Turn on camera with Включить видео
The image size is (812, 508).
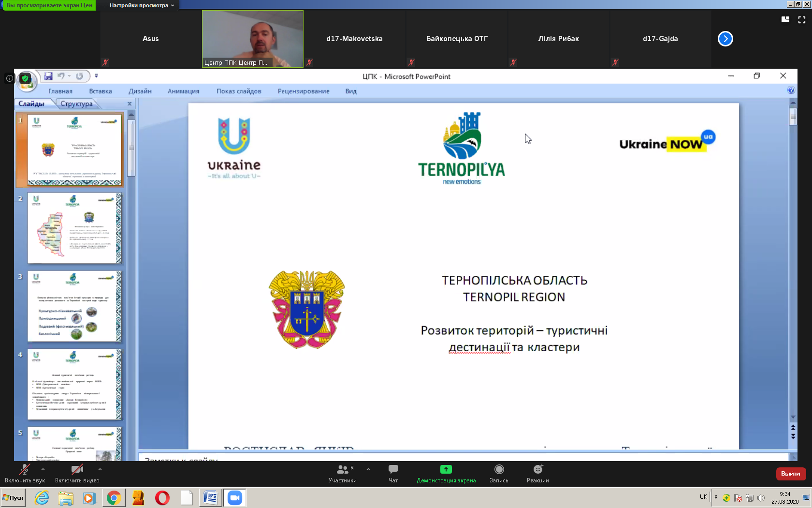pos(77,474)
